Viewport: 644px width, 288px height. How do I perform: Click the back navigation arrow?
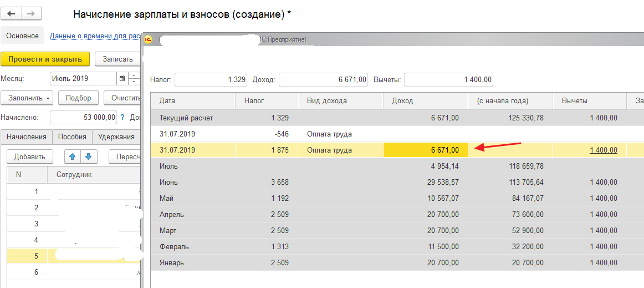(12, 13)
